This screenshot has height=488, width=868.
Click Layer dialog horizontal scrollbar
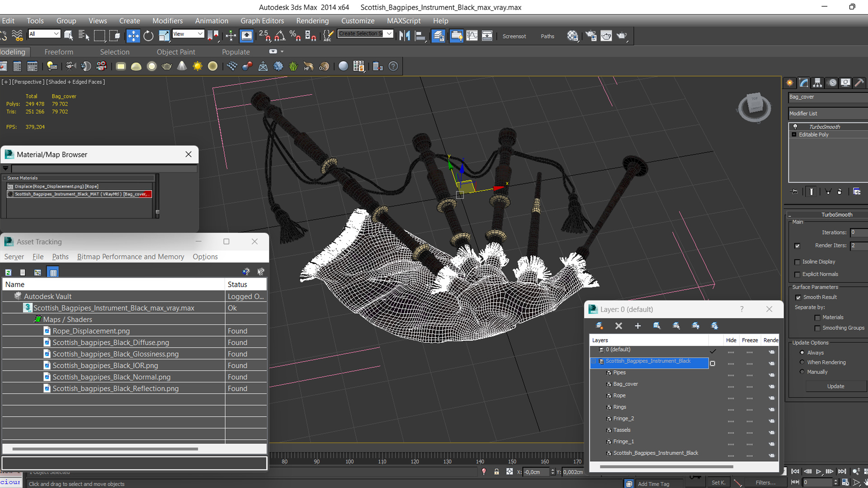coord(666,467)
